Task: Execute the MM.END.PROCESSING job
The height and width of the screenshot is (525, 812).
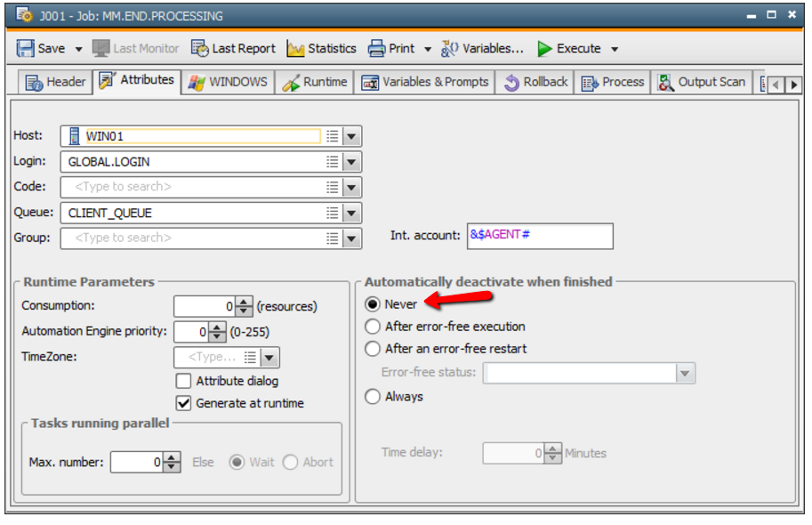Action: [x=569, y=48]
